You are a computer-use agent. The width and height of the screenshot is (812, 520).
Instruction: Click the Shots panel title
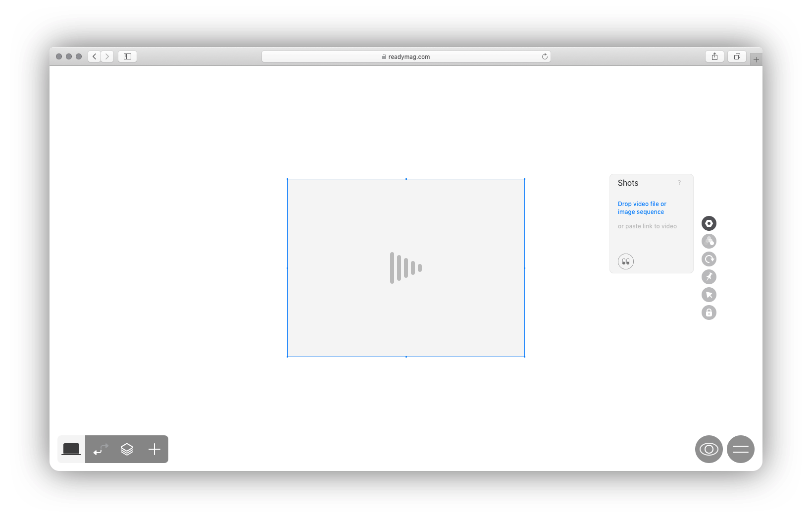628,183
